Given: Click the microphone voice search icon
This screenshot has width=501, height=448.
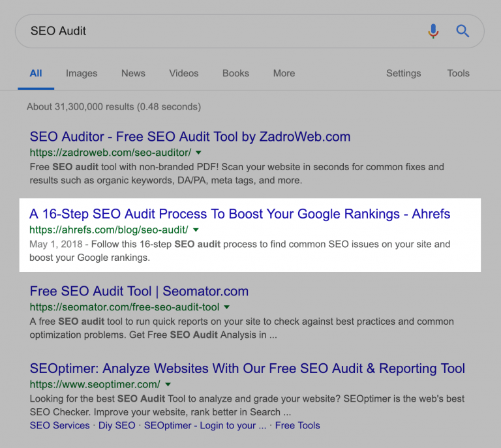Looking at the screenshot, I should (x=433, y=31).
